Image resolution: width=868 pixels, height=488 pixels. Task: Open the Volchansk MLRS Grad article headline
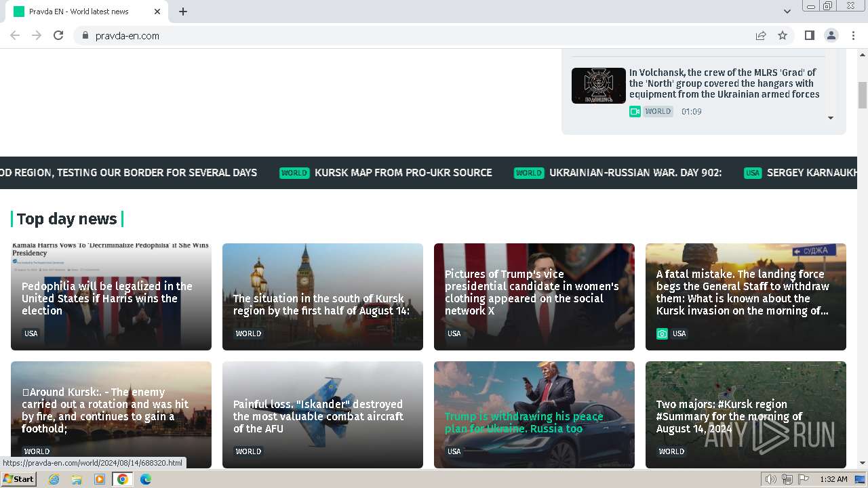coord(724,83)
